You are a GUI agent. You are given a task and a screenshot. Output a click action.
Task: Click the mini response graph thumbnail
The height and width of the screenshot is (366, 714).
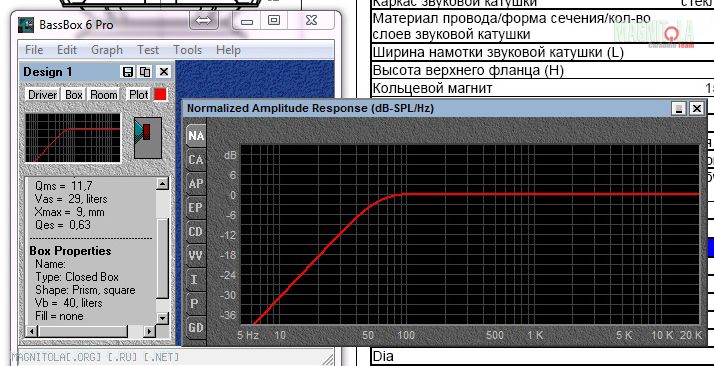tap(73, 138)
